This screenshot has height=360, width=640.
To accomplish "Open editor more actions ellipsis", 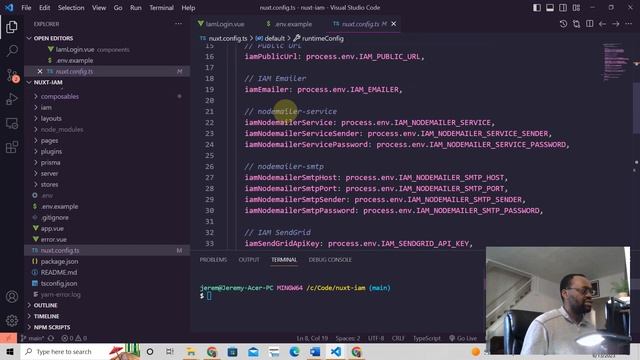I will [x=629, y=24].
